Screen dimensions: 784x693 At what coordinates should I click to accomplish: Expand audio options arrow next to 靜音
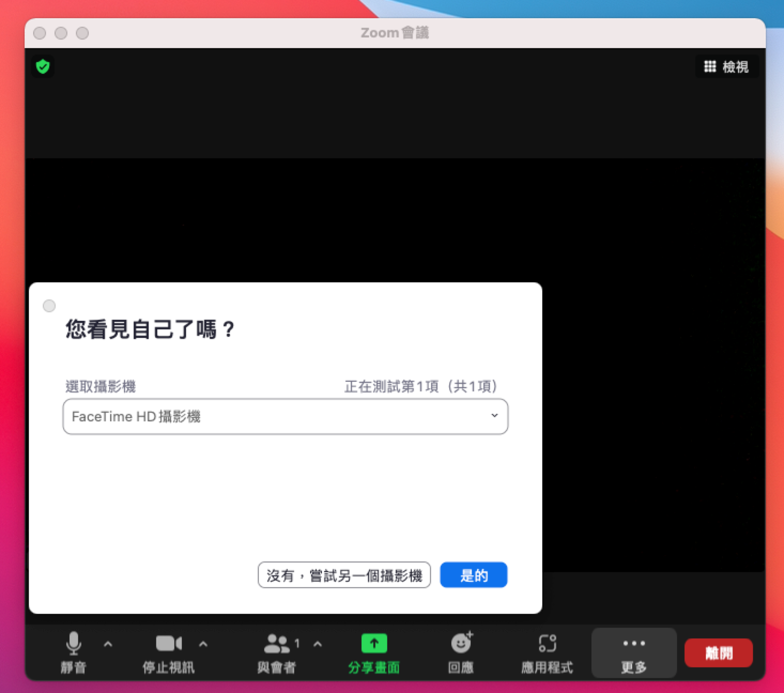pyautogui.click(x=108, y=644)
